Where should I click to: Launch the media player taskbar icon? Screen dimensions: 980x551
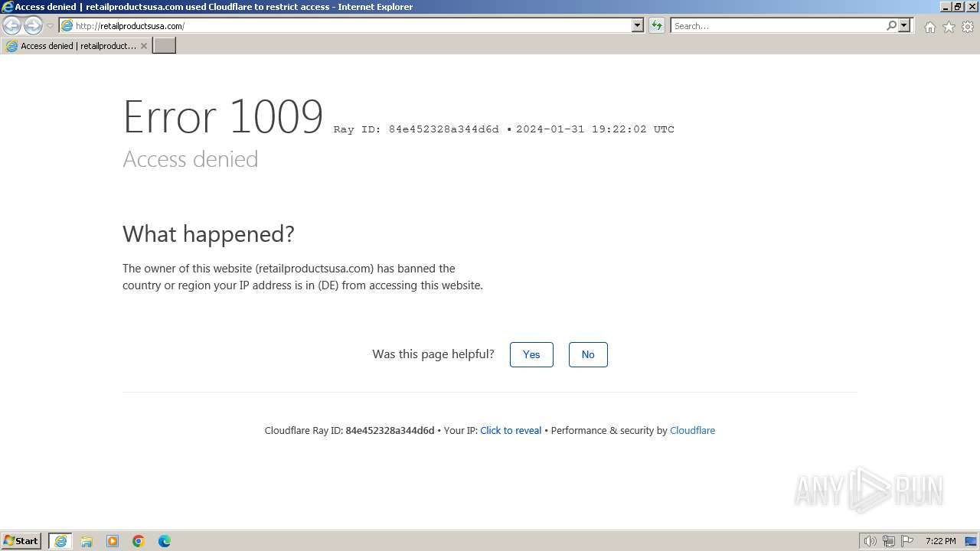[x=113, y=541]
